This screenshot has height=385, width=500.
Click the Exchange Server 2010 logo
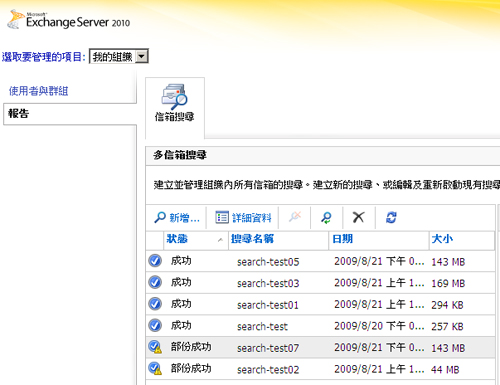tap(69, 20)
